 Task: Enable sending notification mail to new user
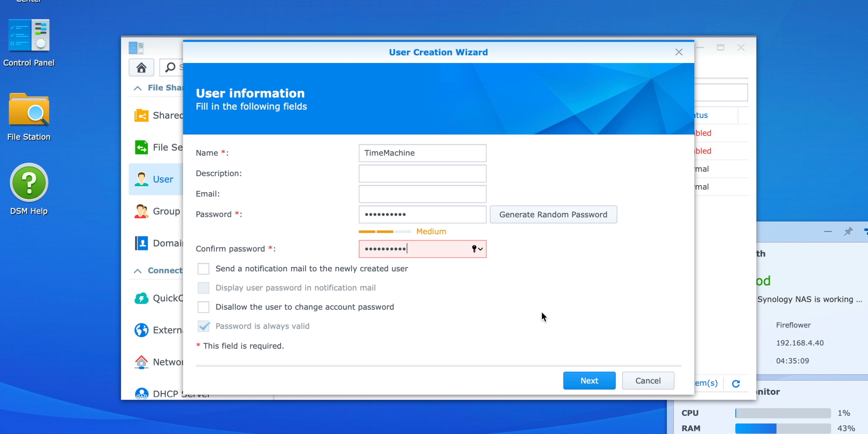point(203,269)
